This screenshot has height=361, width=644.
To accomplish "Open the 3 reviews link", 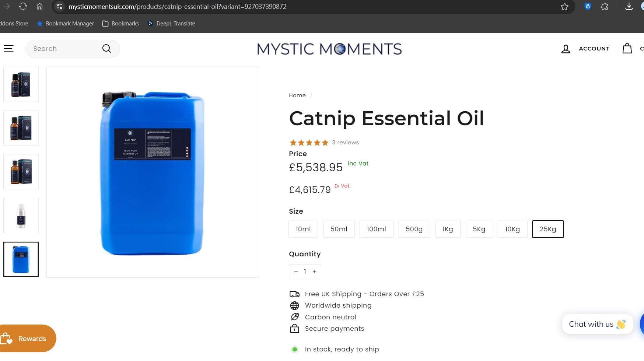I will 345,143.
